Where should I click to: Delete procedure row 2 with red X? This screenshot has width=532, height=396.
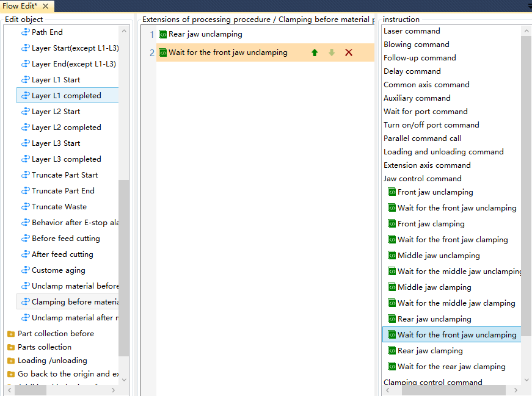tap(348, 52)
